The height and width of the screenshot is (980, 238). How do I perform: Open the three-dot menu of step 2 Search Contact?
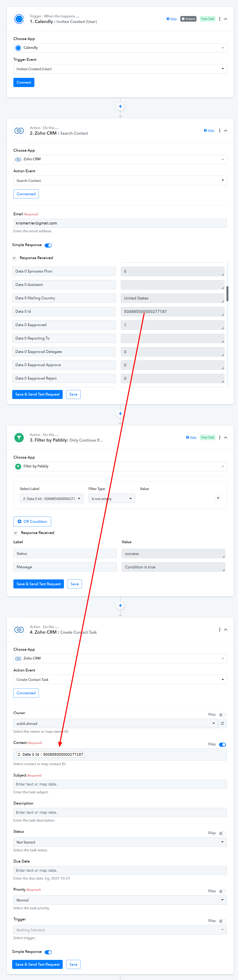(x=219, y=130)
